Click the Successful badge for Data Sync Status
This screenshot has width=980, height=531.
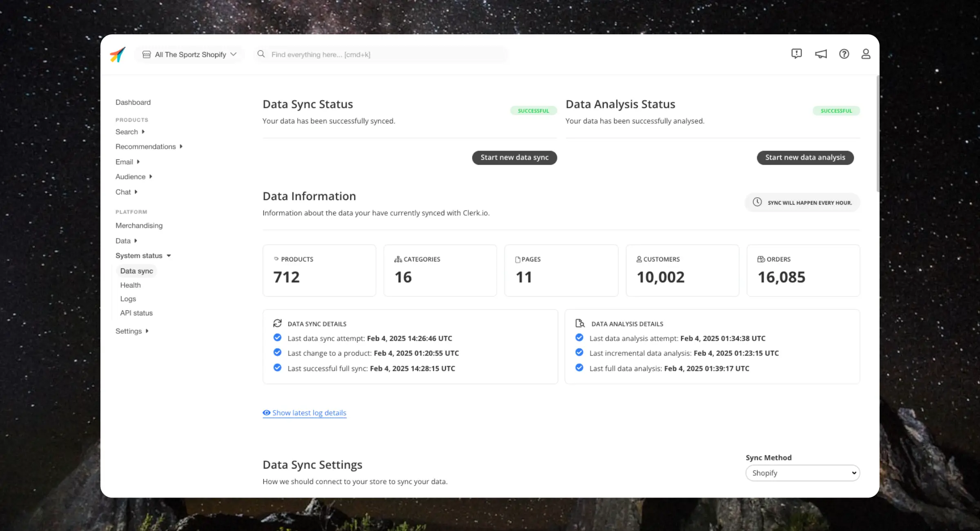pos(533,111)
